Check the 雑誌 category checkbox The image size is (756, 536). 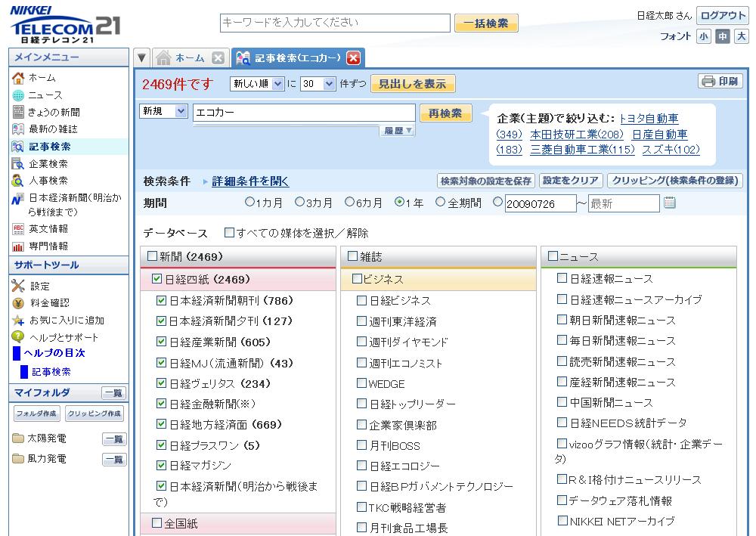pyautogui.click(x=352, y=256)
